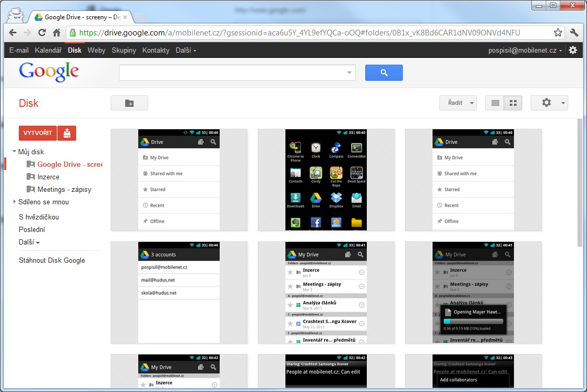
Task: Expand Sdíleno se mnou
Action: [x=14, y=202]
